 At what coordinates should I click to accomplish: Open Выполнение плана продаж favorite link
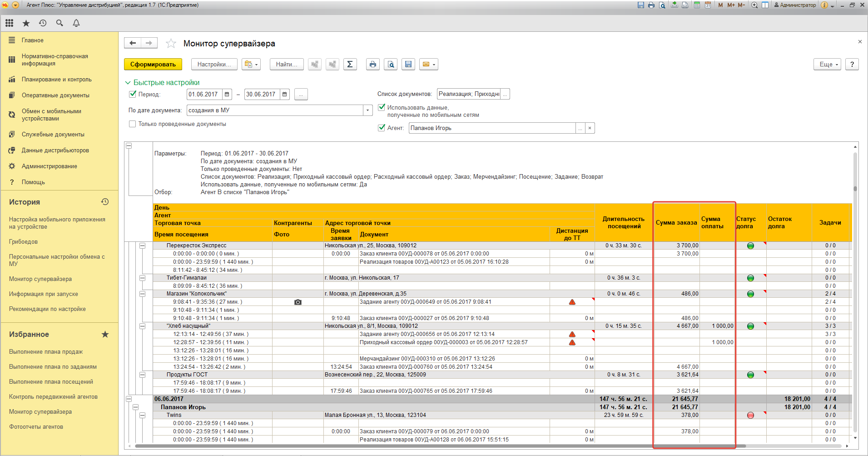click(x=46, y=351)
